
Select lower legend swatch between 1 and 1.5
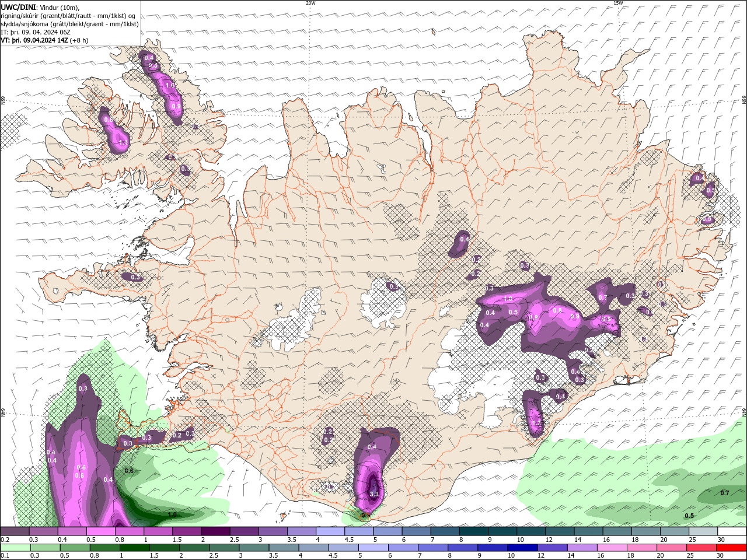(134, 548)
